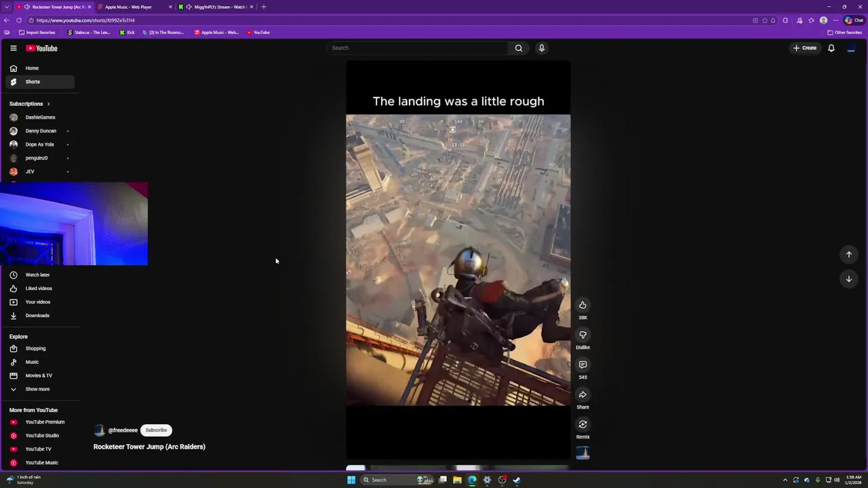Go back in browser
Viewport: 868px width, 488px height.
tap(7, 20)
